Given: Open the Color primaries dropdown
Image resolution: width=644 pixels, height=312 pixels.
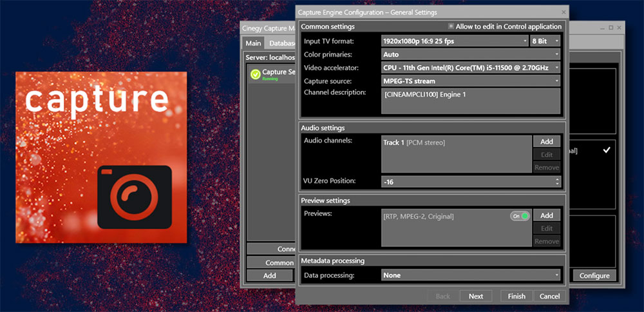Looking at the screenshot, I should 471,54.
